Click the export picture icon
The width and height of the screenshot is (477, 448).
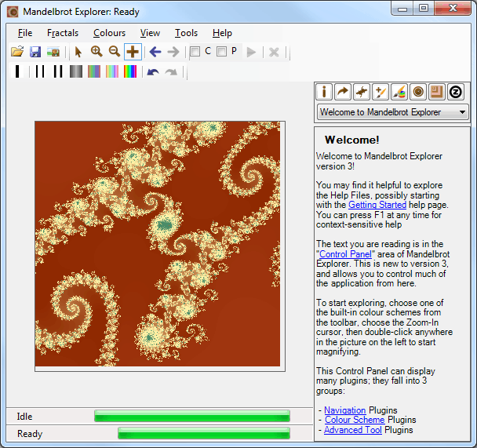[53, 52]
